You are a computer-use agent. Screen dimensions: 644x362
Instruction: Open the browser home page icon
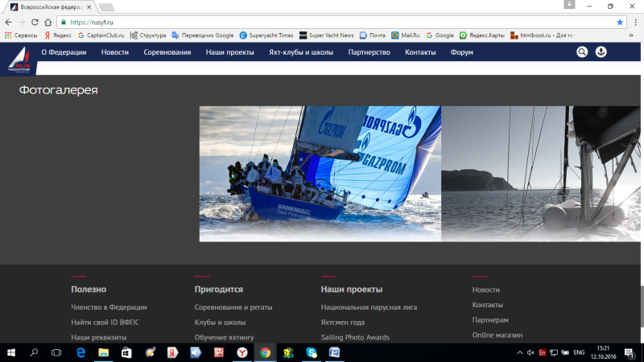point(48,23)
